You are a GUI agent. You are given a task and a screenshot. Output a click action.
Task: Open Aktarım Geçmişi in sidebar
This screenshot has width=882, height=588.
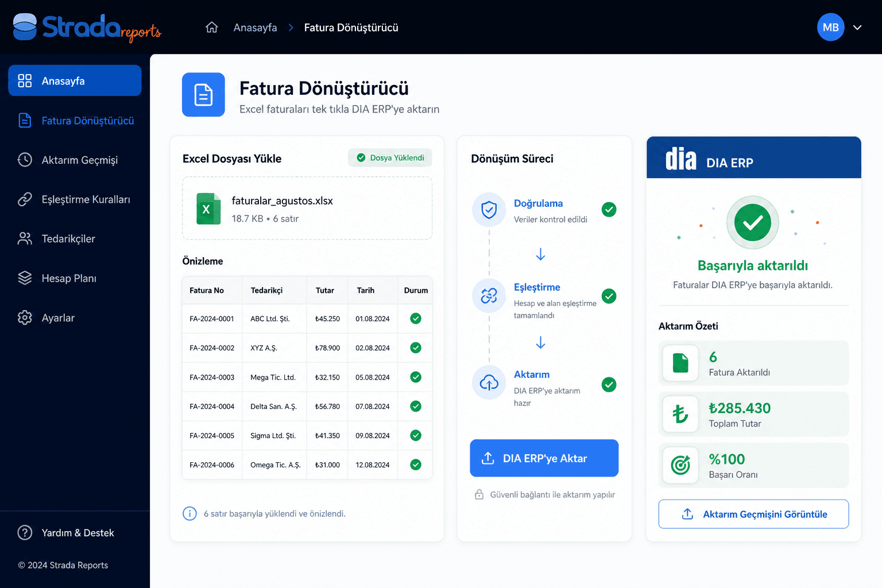coord(75,160)
